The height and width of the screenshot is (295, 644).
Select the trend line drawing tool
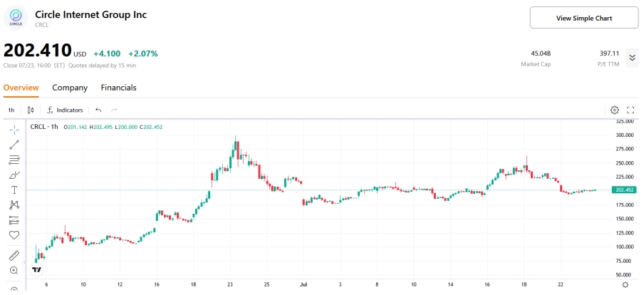(x=14, y=144)
